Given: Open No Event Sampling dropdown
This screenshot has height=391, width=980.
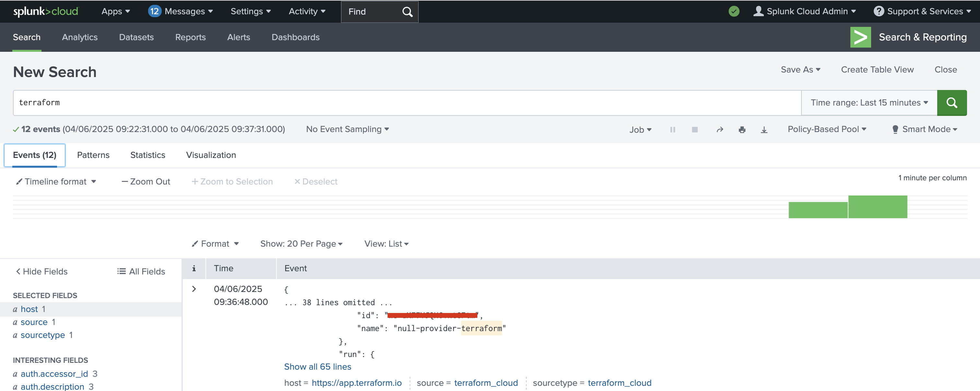Looking at the screenshot, I should 347,129.
